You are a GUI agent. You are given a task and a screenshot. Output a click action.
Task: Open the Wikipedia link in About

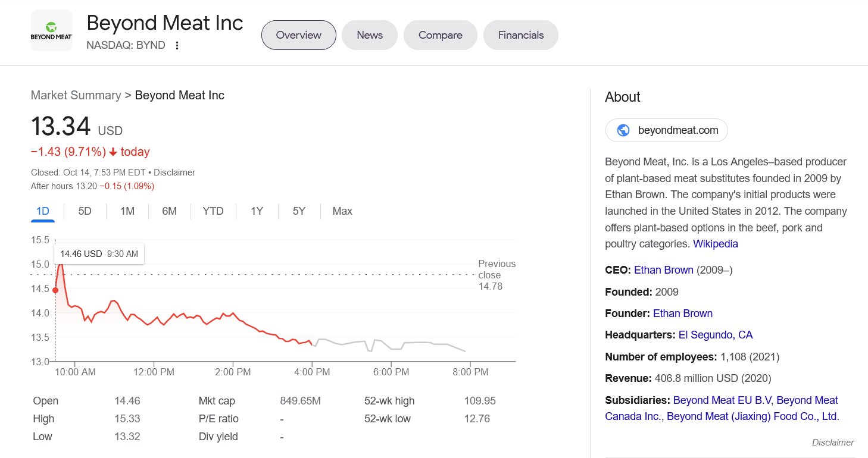point(715,244)
